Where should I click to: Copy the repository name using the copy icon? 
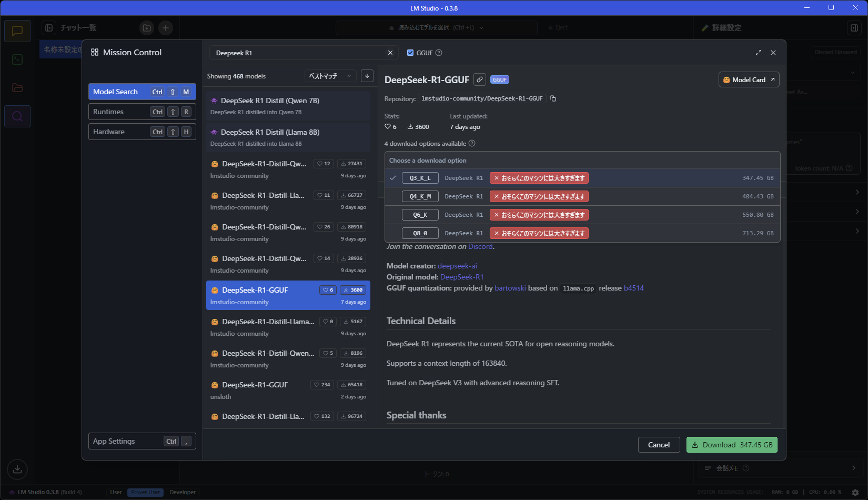(x=553, y=98)
